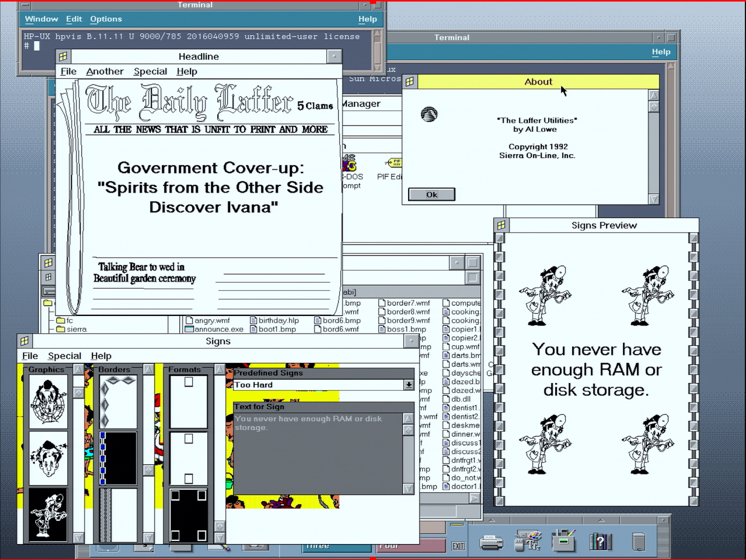The image size is (746, 560).
Task: Click Ok in the Laffer Utilities About dialog
Action: [x=431, y=194]
